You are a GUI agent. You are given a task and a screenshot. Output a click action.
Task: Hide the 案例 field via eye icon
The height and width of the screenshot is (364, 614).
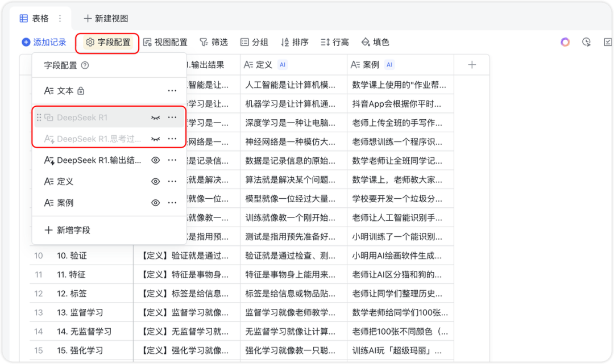[155, 203]
